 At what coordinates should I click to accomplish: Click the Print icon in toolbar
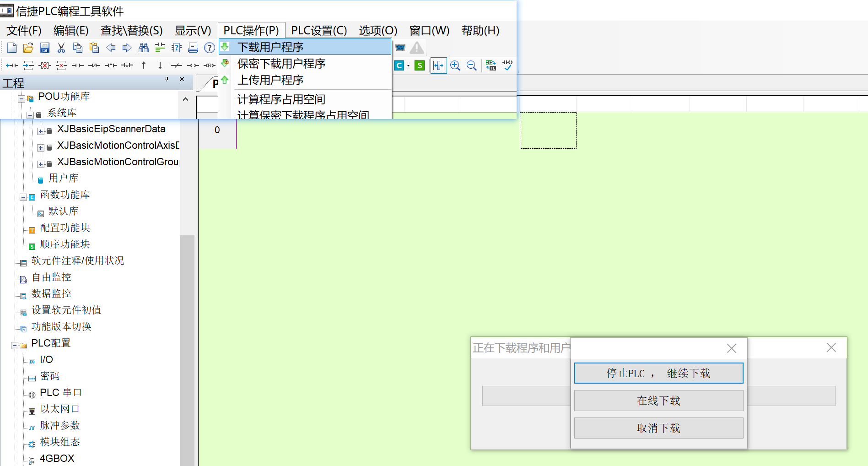(x=193, y=48)
